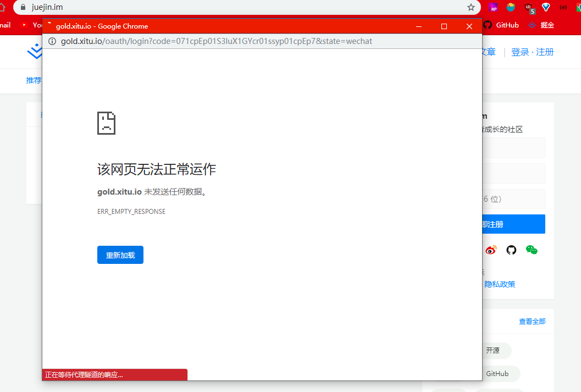The width and height of the screenshot is (581, 392).
Task: Minimize the gold.xitu.io popup window
Action: (419, 26)
